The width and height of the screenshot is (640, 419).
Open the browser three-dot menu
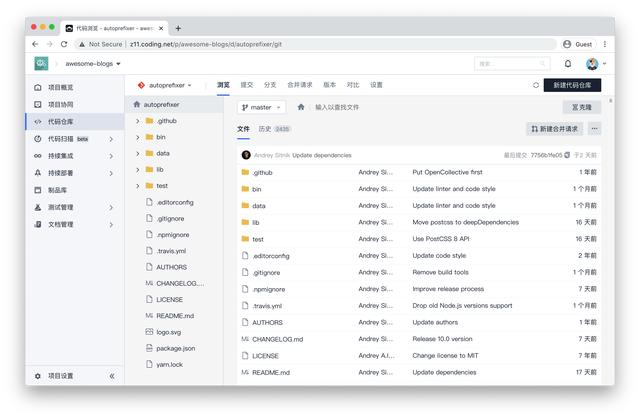tap(604, 44)
